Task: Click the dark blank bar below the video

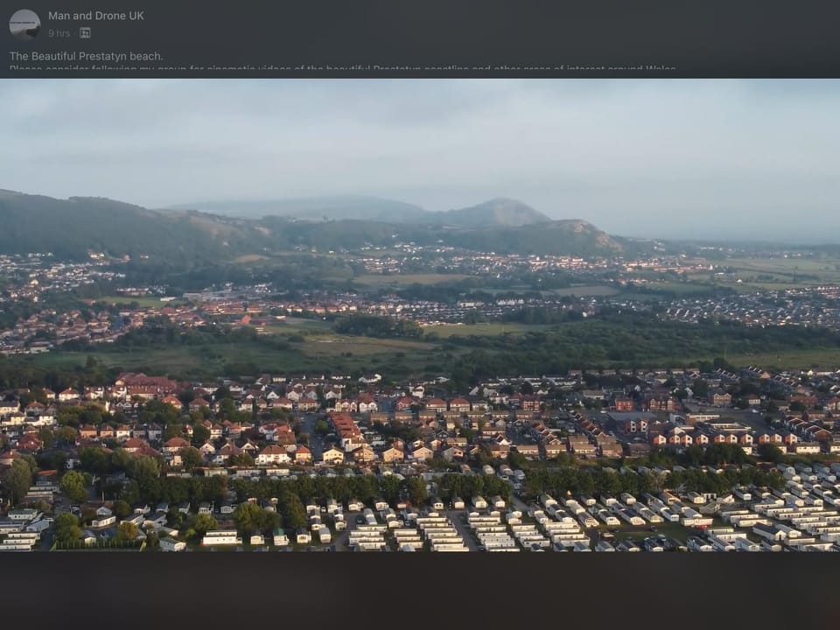Action: [x=420, y=591]
